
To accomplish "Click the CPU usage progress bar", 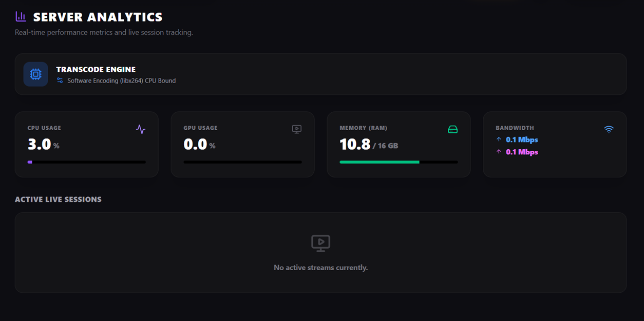I will tap(87, 162).
